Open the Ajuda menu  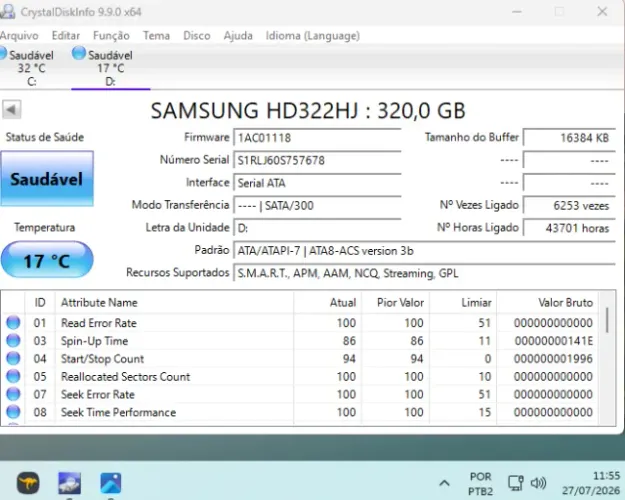[238, 36]
